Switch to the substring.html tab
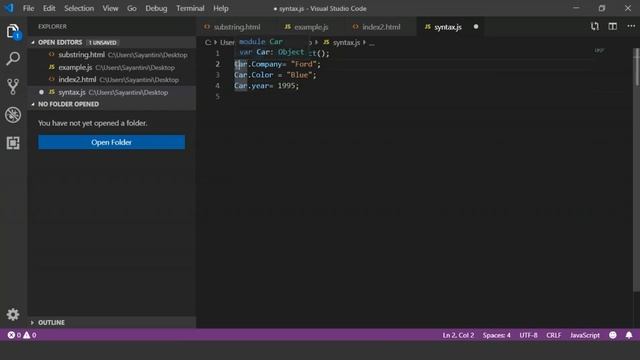The width and height of the screenshot is (640, 360). [233, 27]
